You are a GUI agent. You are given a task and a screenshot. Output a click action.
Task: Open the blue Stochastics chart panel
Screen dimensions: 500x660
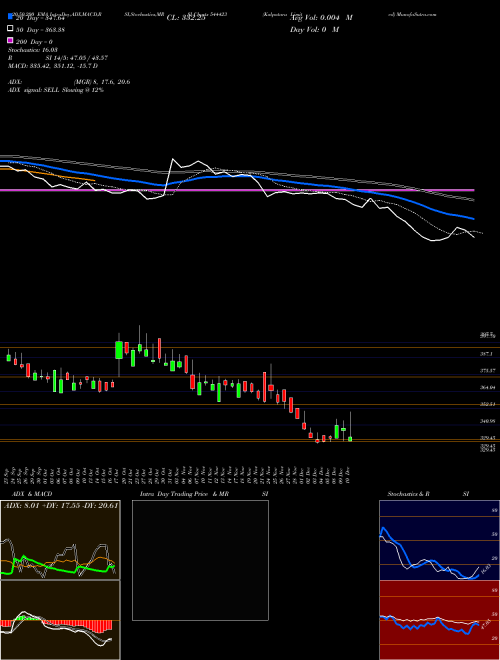pos(439,540)
